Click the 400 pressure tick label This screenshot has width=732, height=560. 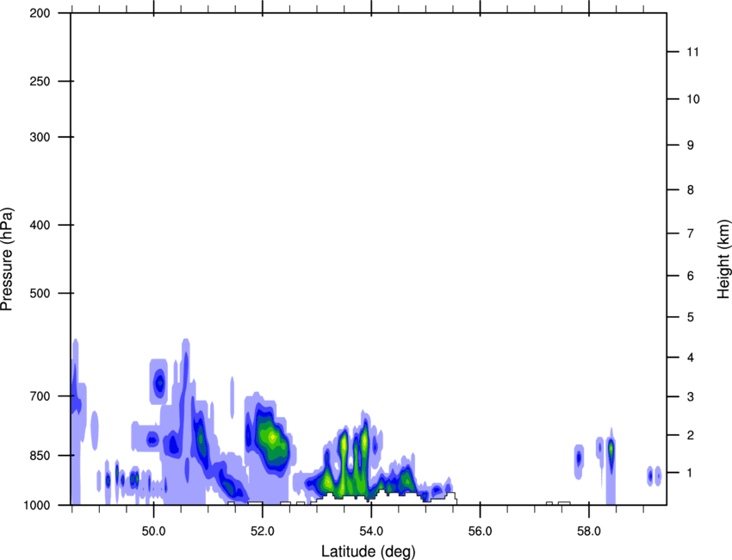point(40,225)
